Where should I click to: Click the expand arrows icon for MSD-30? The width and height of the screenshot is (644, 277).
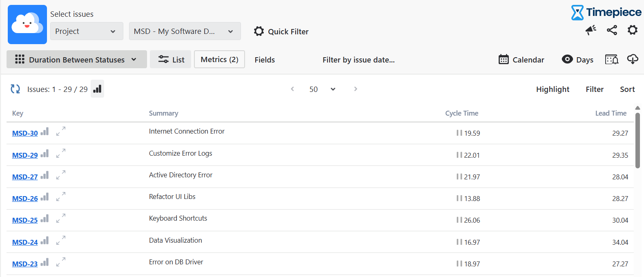click(60, 132)
